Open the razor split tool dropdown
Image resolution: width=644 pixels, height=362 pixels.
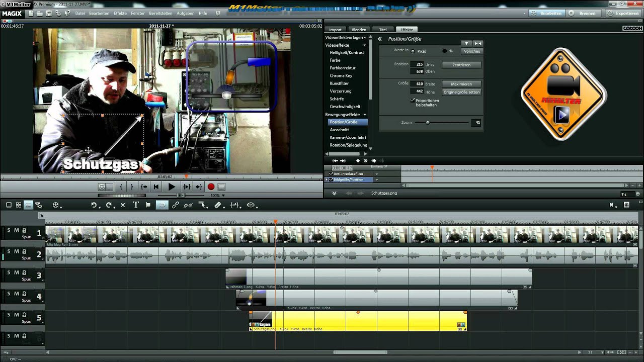click(218, 205)
